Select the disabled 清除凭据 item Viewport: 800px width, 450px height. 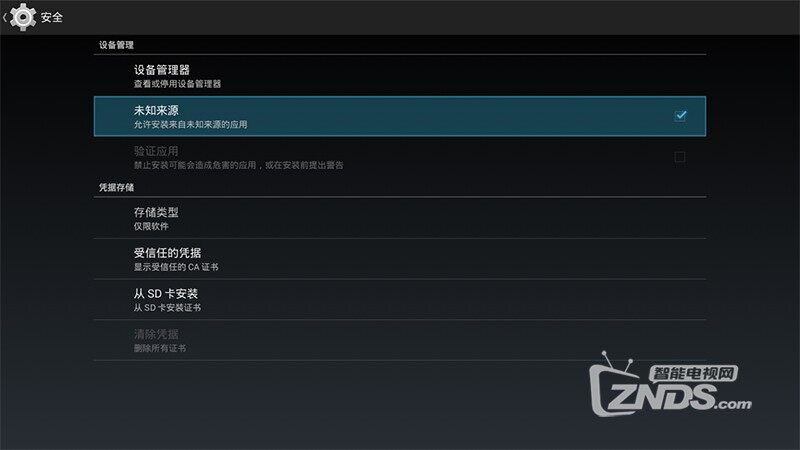pos(399,341)
